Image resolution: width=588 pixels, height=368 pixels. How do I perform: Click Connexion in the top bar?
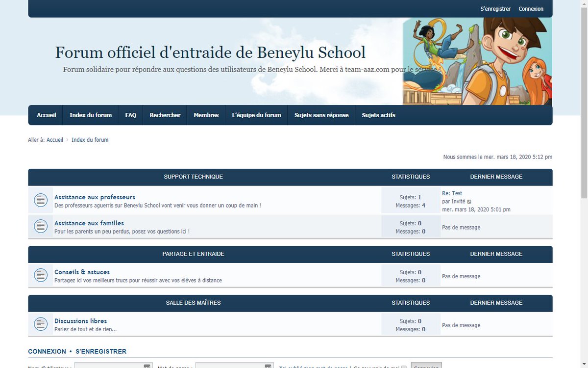click(531, 9)
